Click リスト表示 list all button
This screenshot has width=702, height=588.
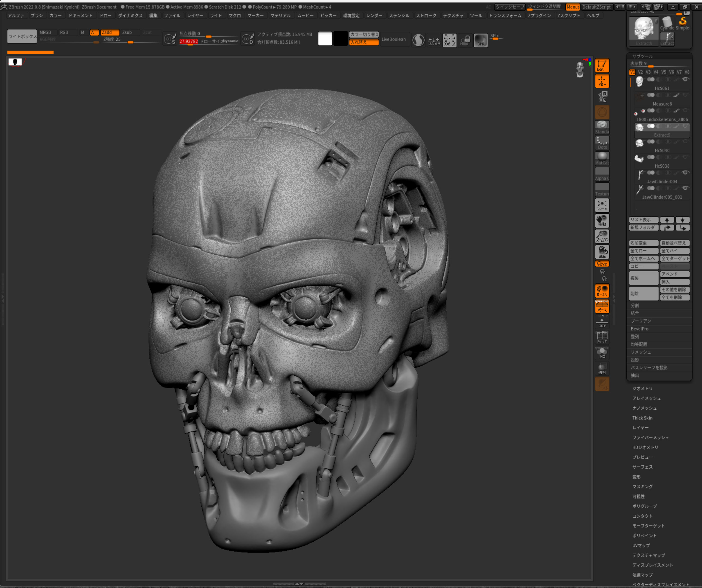click(644, 220)
